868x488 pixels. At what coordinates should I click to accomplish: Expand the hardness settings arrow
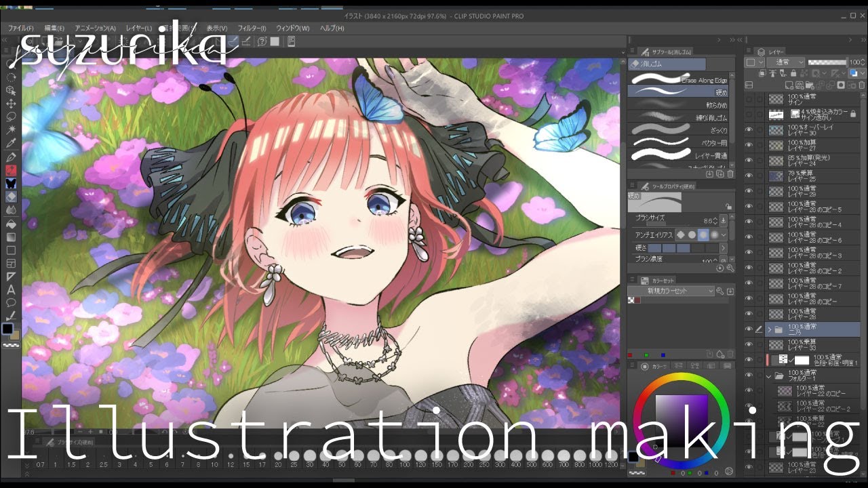point(724,248)
